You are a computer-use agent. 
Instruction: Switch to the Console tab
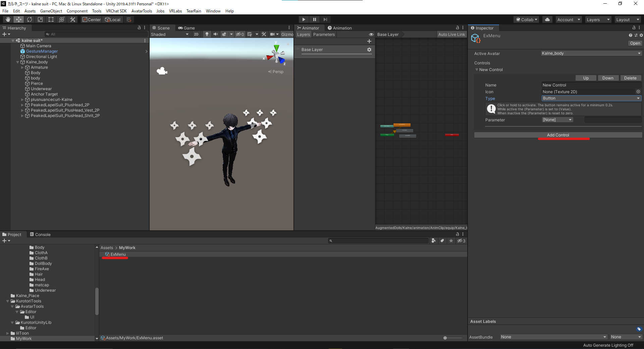tap(43, 234)
